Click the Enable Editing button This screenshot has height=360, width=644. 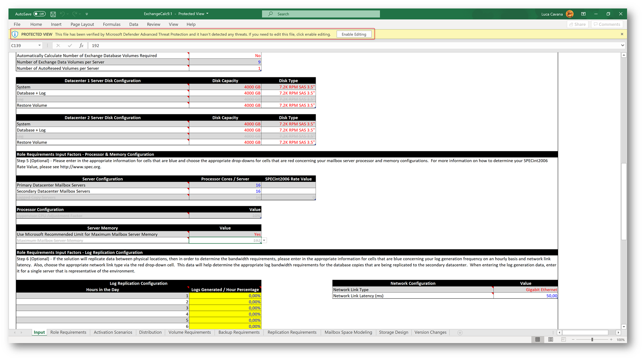click(354, 34)
